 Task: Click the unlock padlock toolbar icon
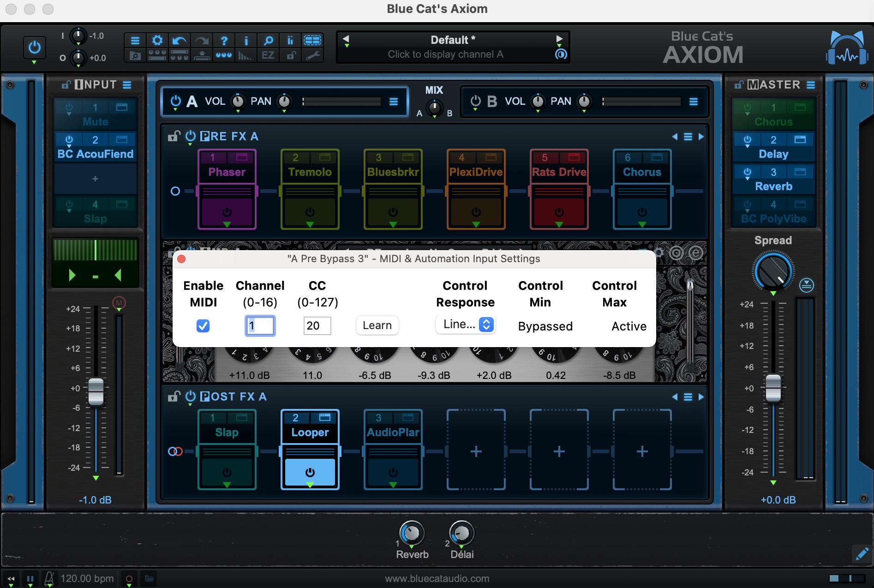pyautogui.click(x=291, y=55)
